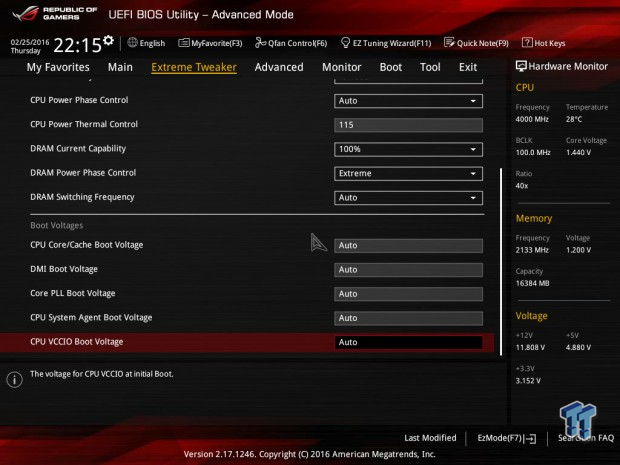Click CPU Power Thermal Control value field

[408, 125]
